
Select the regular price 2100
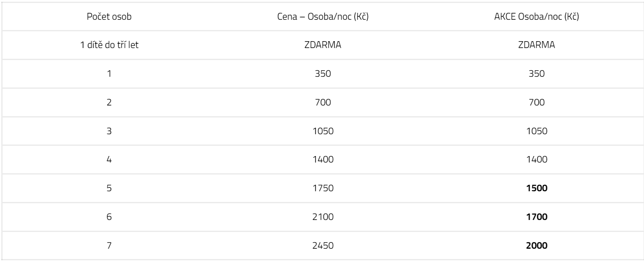(323, 217)
